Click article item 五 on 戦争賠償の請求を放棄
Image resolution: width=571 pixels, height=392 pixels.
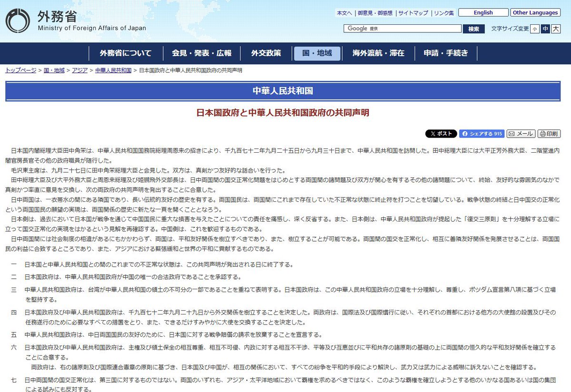(x=173, y=334)
